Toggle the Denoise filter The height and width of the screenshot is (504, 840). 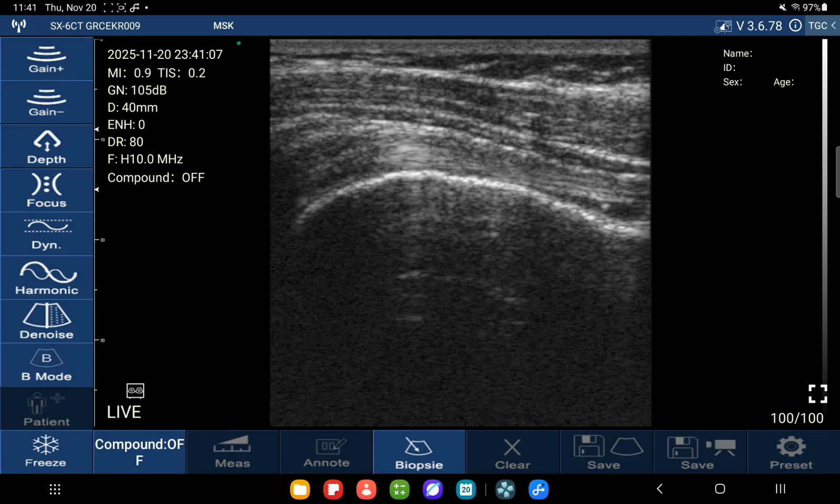click(47, 322)
